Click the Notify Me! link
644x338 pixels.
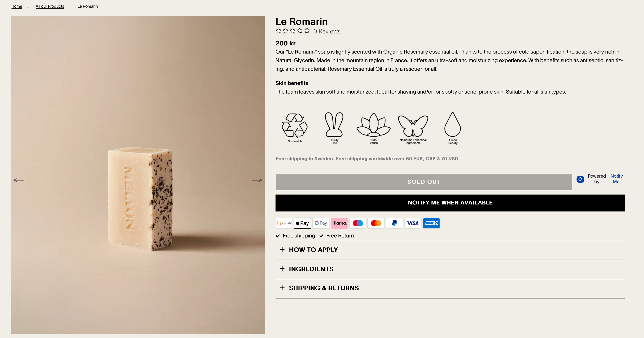point(616,179)
